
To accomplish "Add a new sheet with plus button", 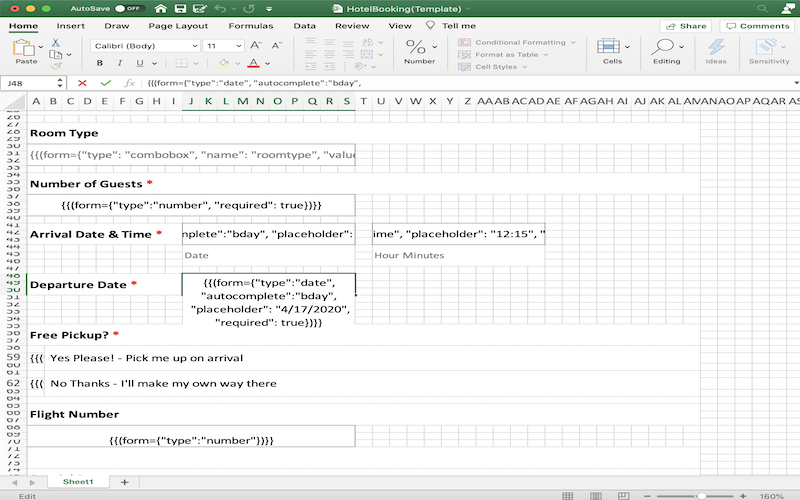I will (x=124, y=482).
